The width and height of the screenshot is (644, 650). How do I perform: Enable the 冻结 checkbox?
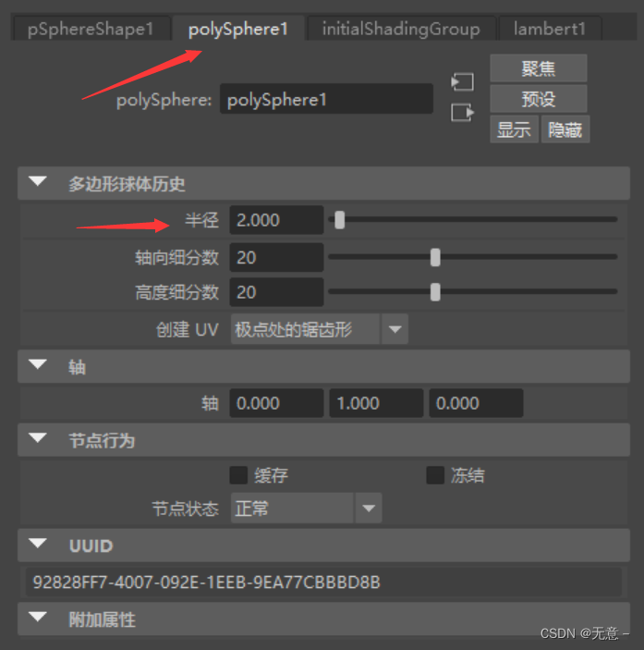click(435, 475)
